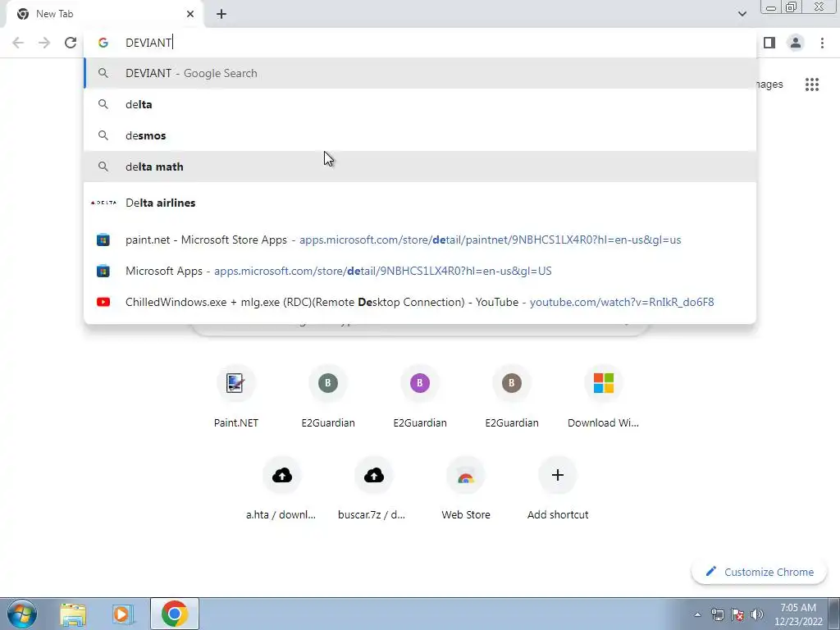
Task: Open the Windows Start button
Action: point(22,614)
